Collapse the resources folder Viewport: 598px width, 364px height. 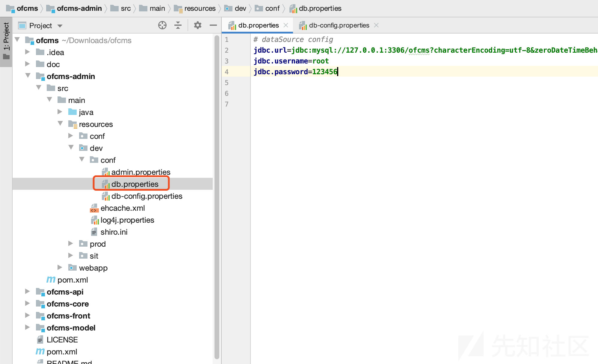tap(61, 123)
